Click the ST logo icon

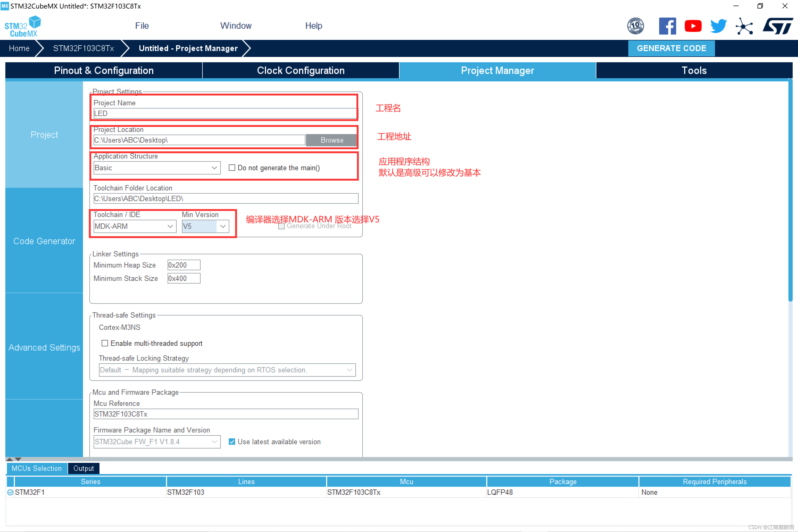tap(777, 26)
